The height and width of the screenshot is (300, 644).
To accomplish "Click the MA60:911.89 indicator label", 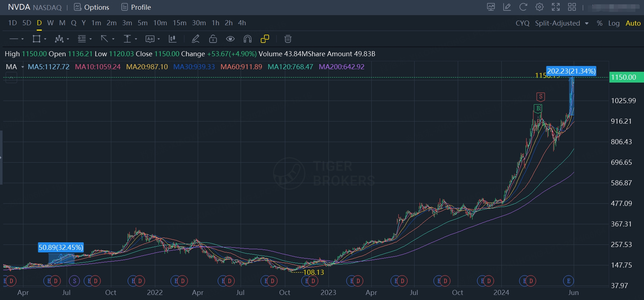I will pos(241,67).
